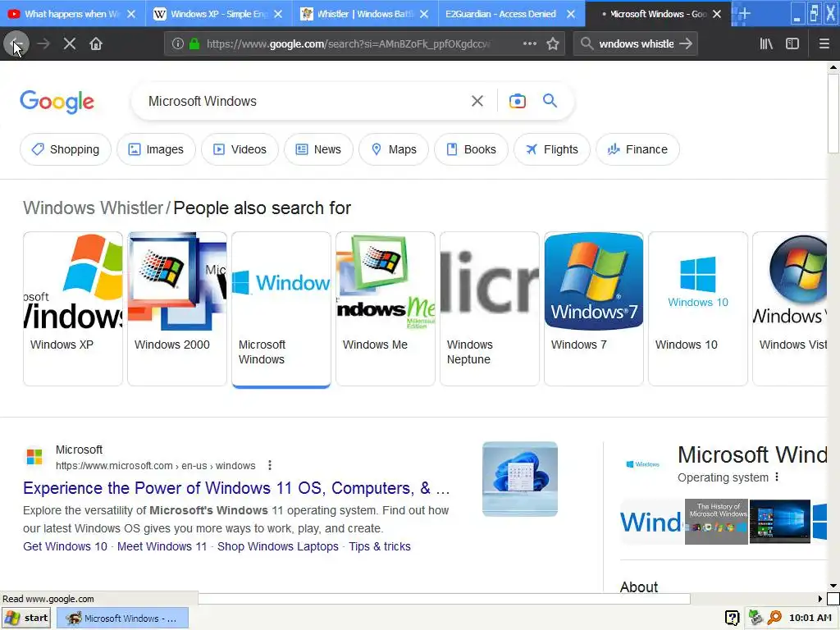Image resolution: width=840 pixels, height=630 pixels.
Task: Close the E2Guardian Access Denied tab
Action: coord(571,14)
